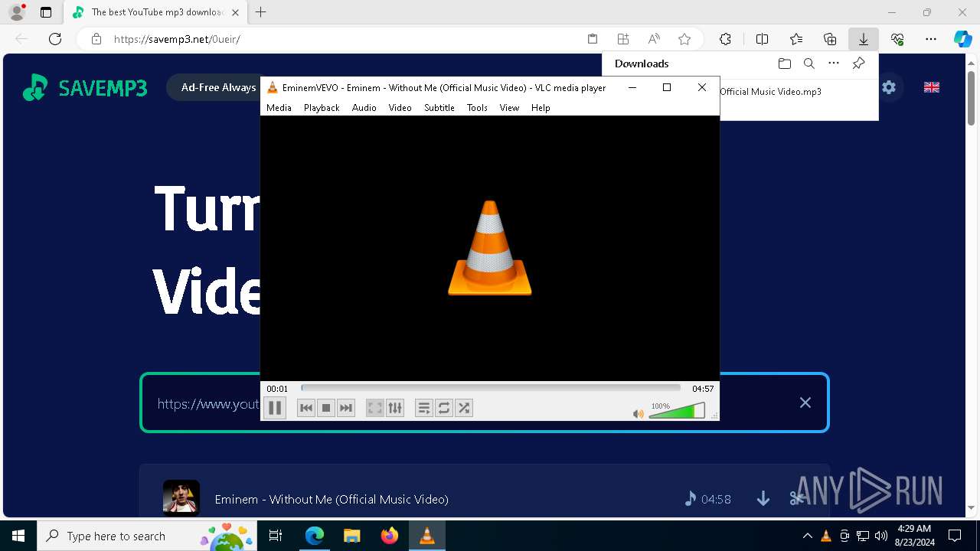This screenshot has width=980, height=551.
Task: Toggle browser split screen
Action: (762, 39)
